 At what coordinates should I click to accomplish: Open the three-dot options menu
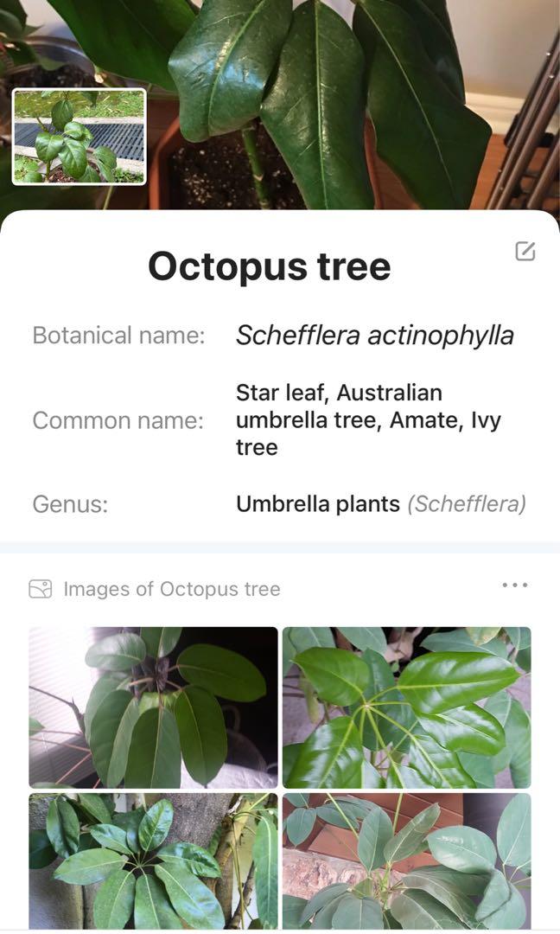point(515,585)
